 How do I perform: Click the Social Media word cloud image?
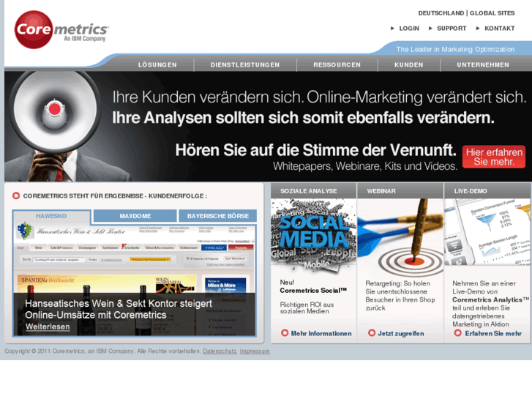point(313,236)
